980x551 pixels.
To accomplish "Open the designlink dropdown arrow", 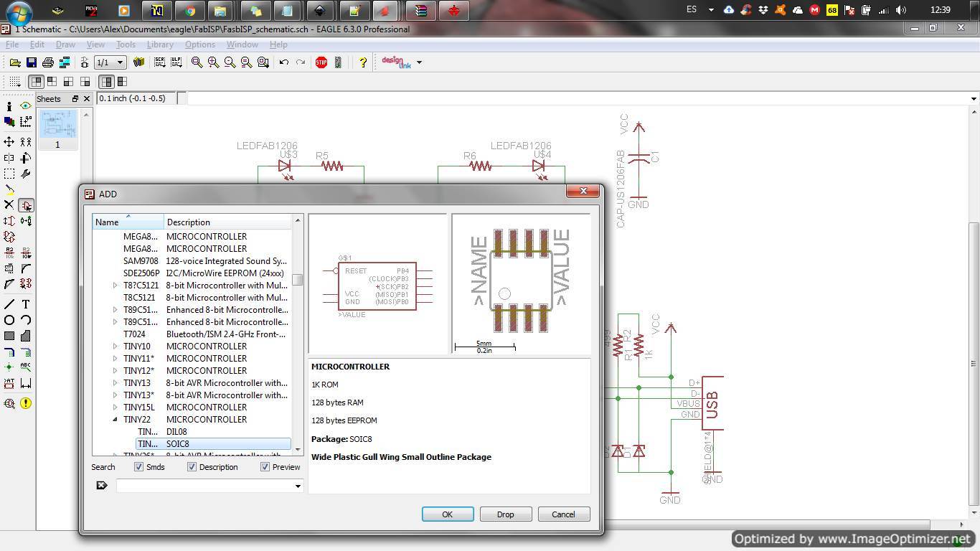I will coord(419,62).
